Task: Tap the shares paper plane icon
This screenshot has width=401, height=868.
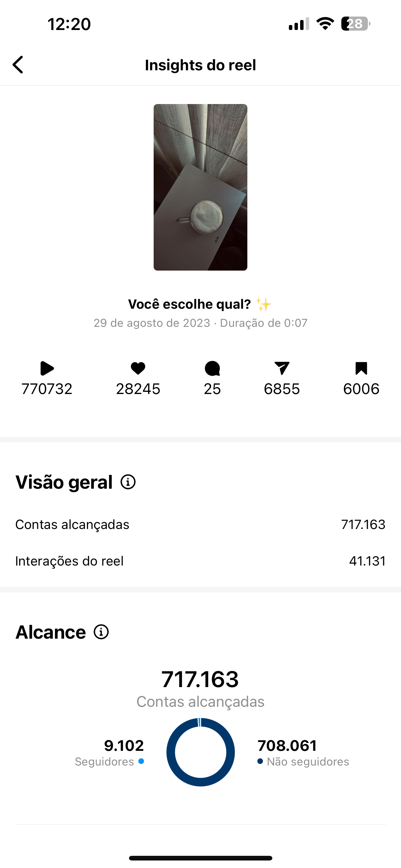Action: point(282,368)
